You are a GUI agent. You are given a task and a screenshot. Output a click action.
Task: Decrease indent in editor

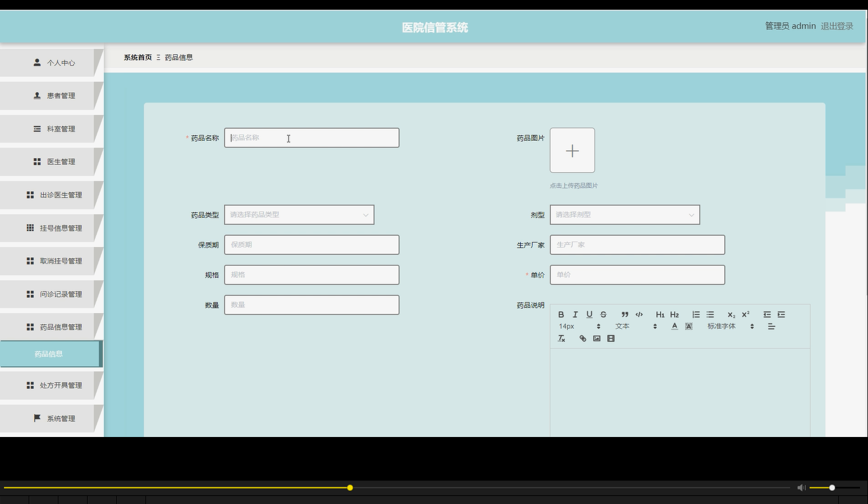[767, 314]
